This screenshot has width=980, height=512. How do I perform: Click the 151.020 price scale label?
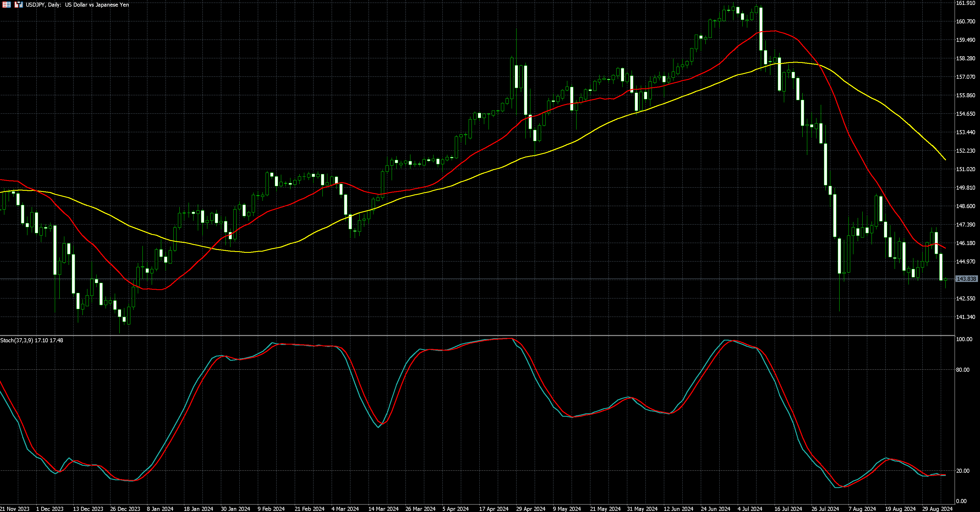pos(966,169)
